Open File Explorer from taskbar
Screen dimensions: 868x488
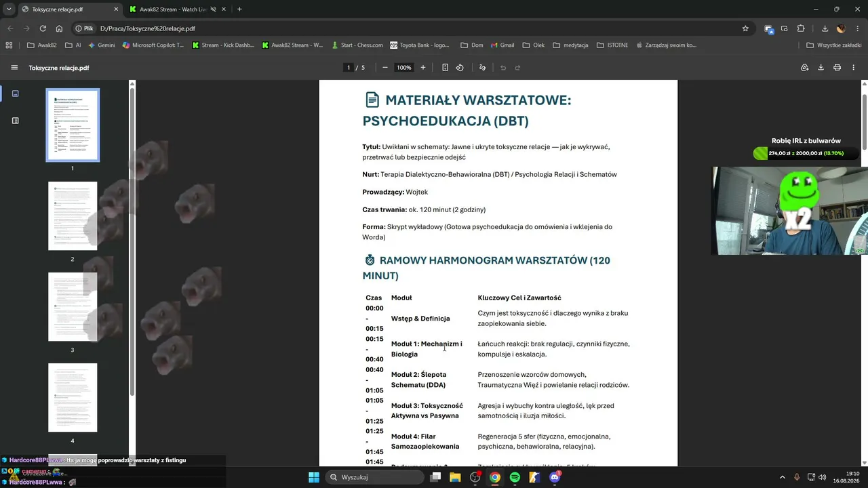[455, 477]
